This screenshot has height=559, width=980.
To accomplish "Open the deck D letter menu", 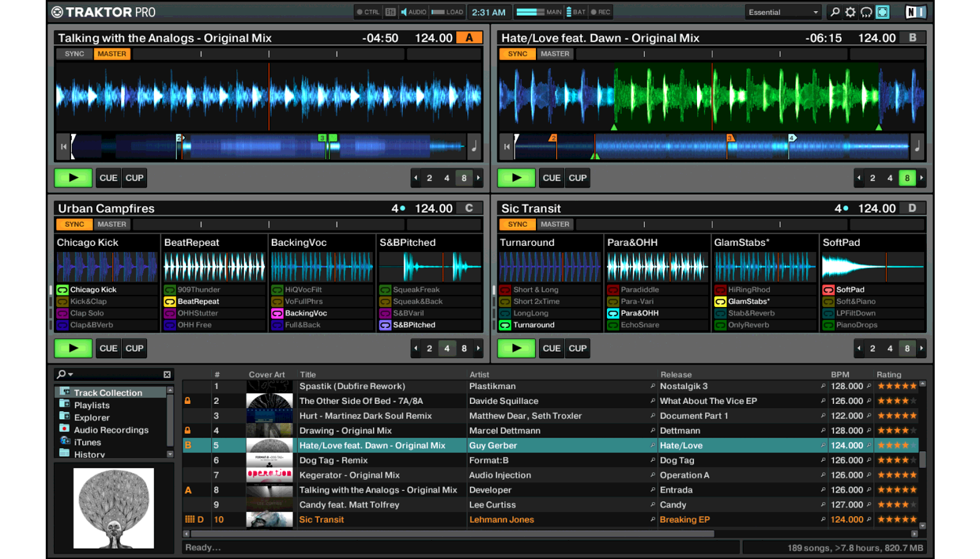I will pos(913,208).
